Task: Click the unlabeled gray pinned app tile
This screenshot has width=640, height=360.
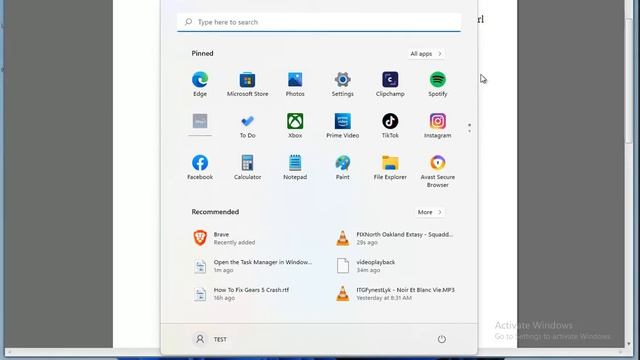Action: 200,124
